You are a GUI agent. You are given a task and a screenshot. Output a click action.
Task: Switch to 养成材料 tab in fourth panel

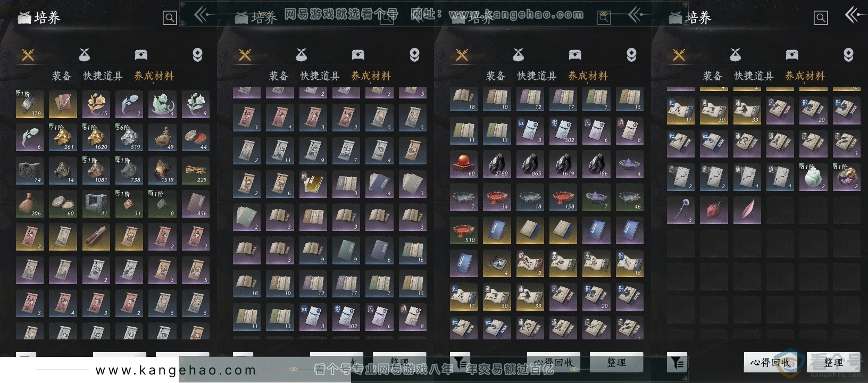coord(805,76)
